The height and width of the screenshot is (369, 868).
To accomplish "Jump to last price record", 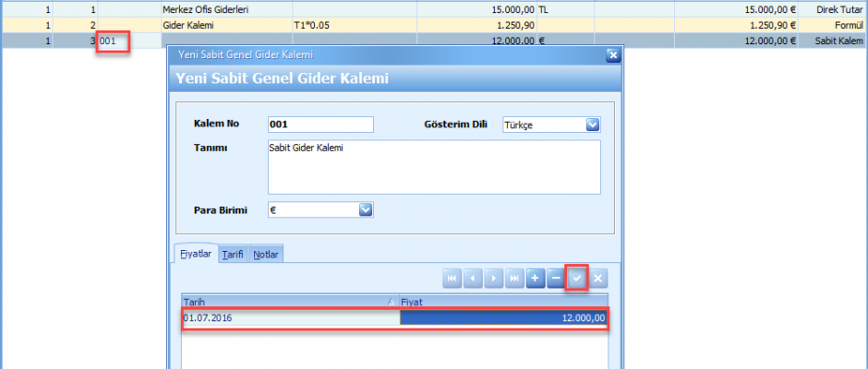I will coord(514,278).
